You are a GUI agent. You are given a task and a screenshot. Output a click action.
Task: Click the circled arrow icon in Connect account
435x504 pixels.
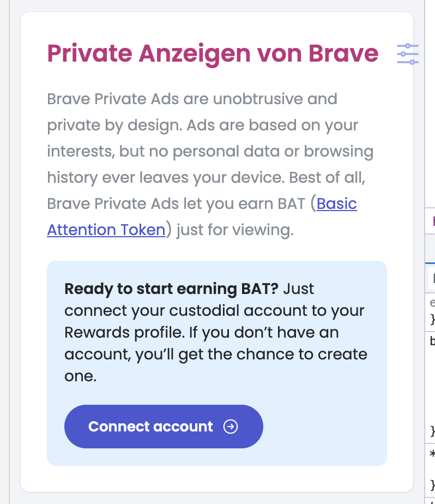point(231,427)
